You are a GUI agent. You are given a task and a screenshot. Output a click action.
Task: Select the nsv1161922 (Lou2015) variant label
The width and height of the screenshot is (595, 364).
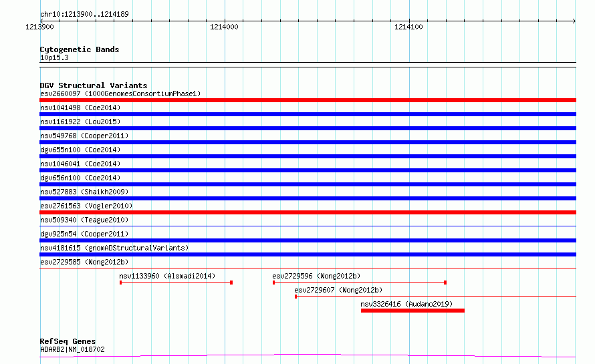click(x=80, y=122)
